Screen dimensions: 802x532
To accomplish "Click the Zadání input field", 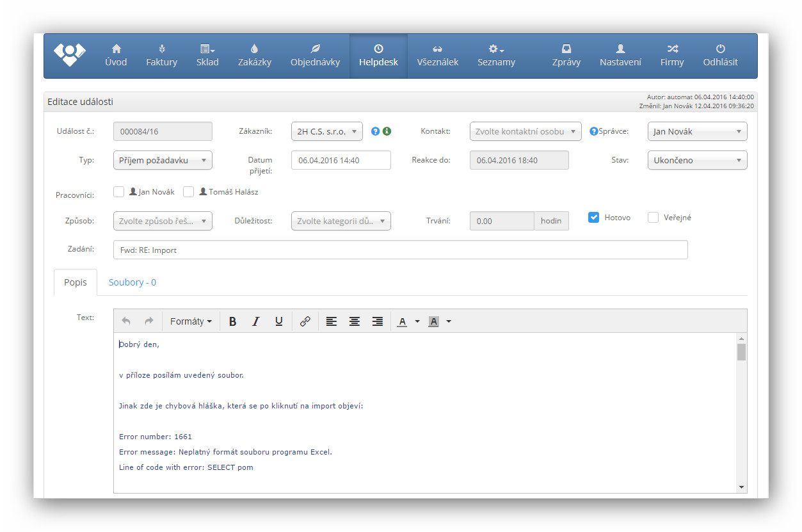I will [x=400, y=250].
